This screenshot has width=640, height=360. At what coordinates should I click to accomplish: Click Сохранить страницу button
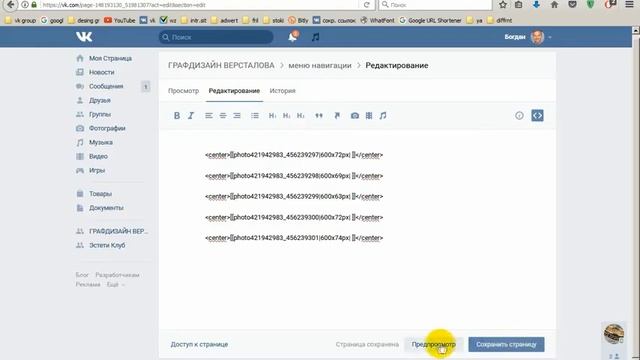[x=506, y=344]
